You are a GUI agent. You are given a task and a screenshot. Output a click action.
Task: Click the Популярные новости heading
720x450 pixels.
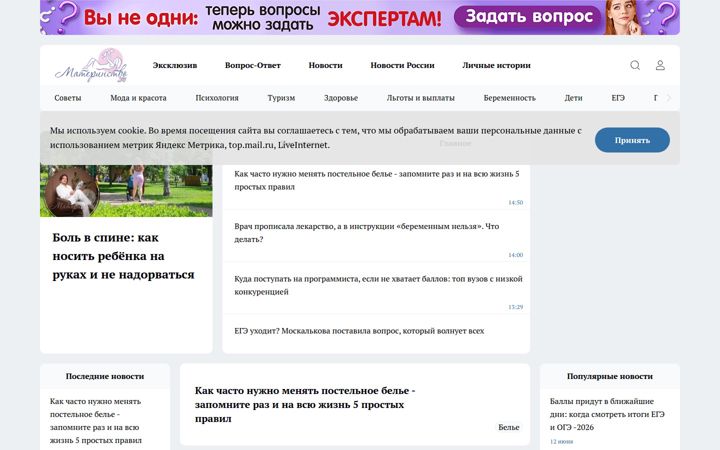click(x=610, y=376)
